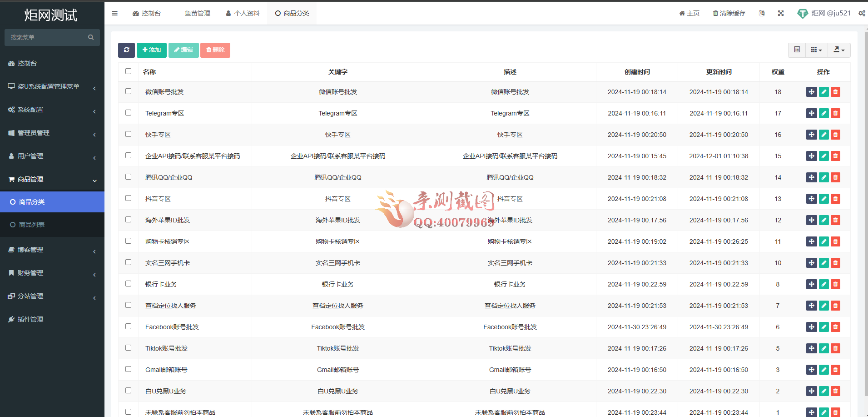Open the export dropdown in toolbar
Screen dimensions: 868x417
pos(839,50)
